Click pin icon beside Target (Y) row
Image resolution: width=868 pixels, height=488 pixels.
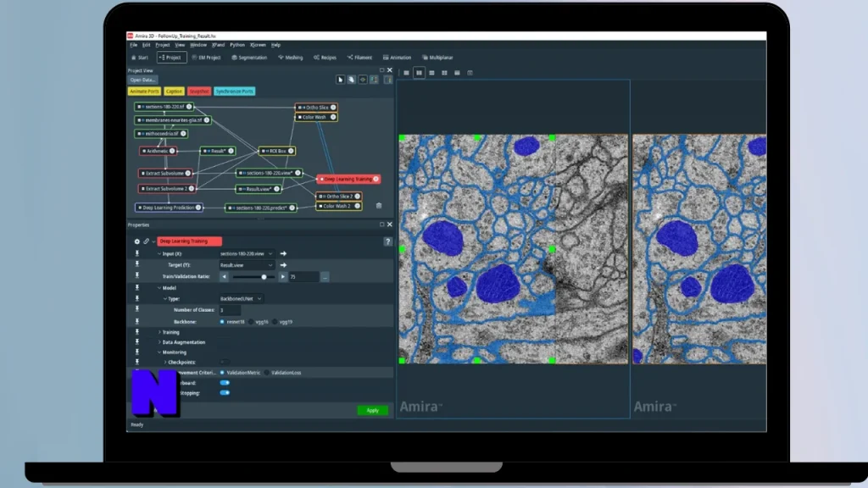click(x=137, y=264)
